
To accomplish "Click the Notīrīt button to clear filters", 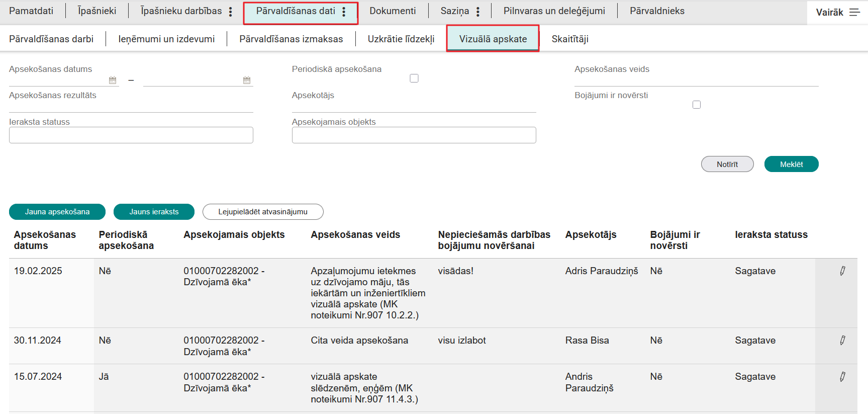I will [727, 164].
